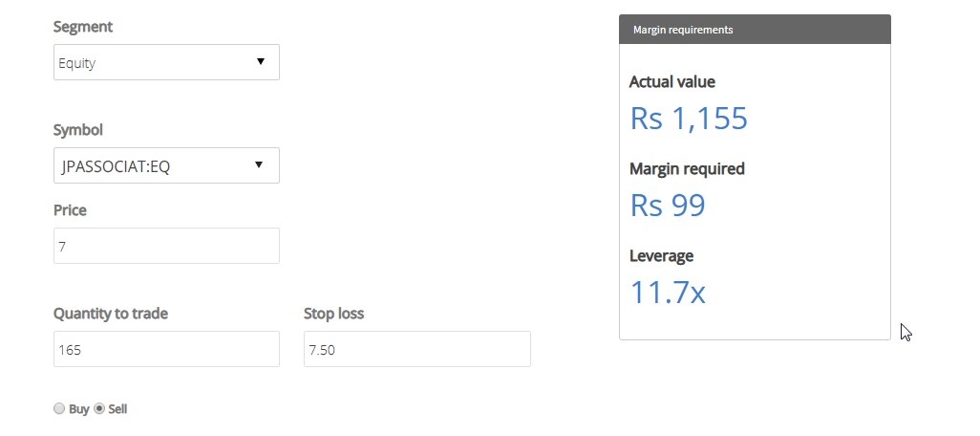Click the Margin requirements panel header
Viewport: 980px width, 436px height.
(755, 30)
